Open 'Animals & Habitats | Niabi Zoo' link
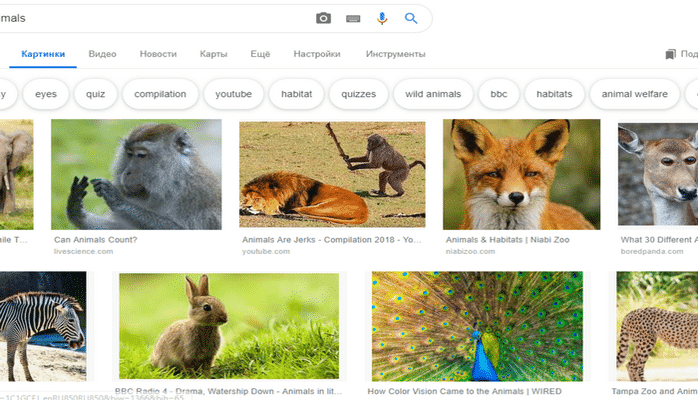The image size is (698, 400). [x=507, y=239]
